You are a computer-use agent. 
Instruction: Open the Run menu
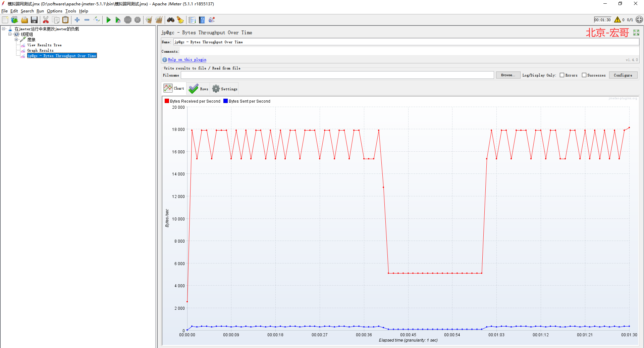tap(40, 11)
